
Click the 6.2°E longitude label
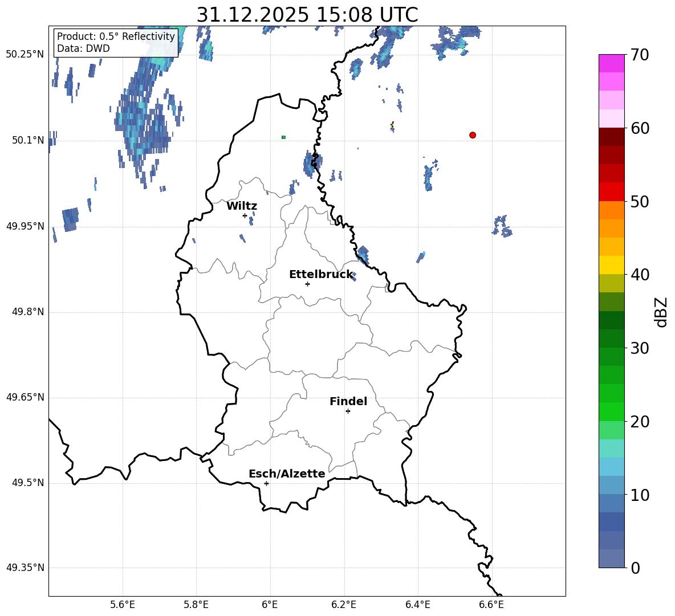point(344,605)
